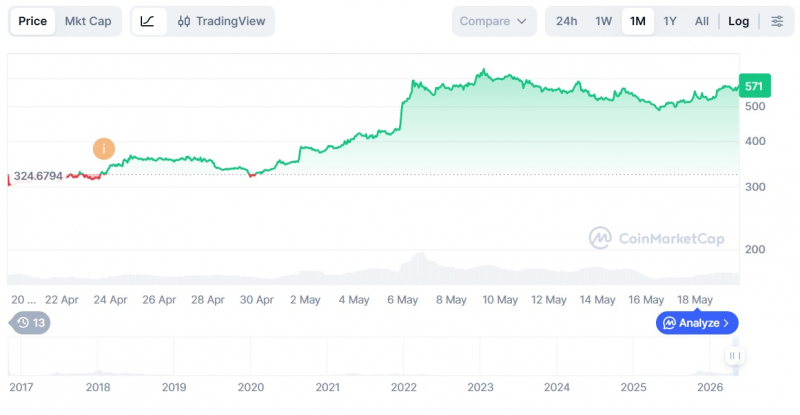The image size is (800, 415).
Task: Switch to the Price view
Action: [x=33, y=21]
